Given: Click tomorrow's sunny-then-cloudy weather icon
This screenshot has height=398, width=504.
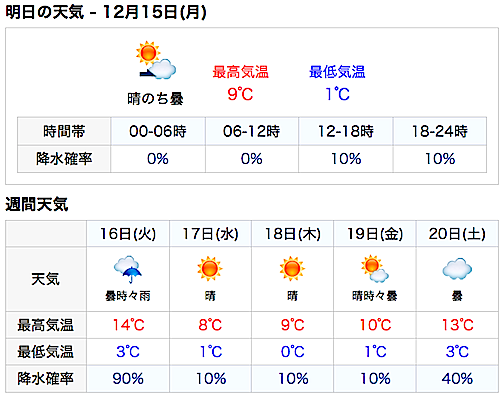Looking at the screenshot, I should tap(156, 60).
